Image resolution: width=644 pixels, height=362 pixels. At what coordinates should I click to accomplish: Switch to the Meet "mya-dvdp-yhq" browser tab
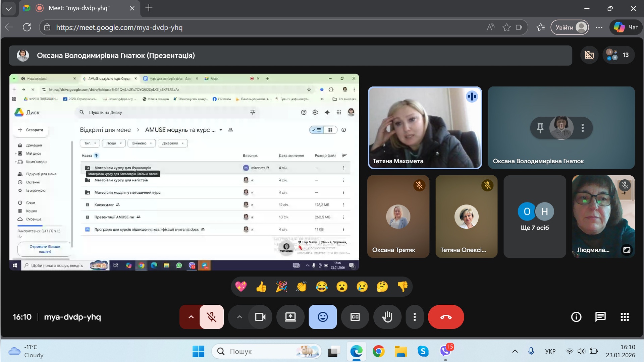pos(79,8)
